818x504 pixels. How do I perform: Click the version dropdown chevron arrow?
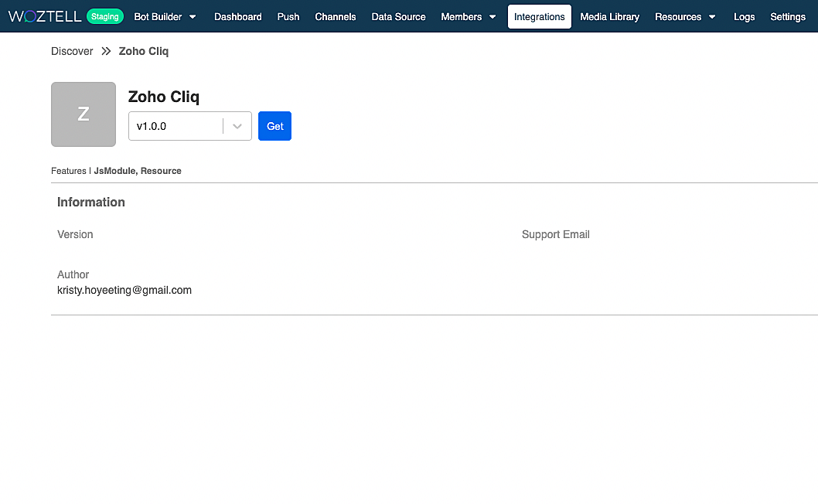coord(237,126)
